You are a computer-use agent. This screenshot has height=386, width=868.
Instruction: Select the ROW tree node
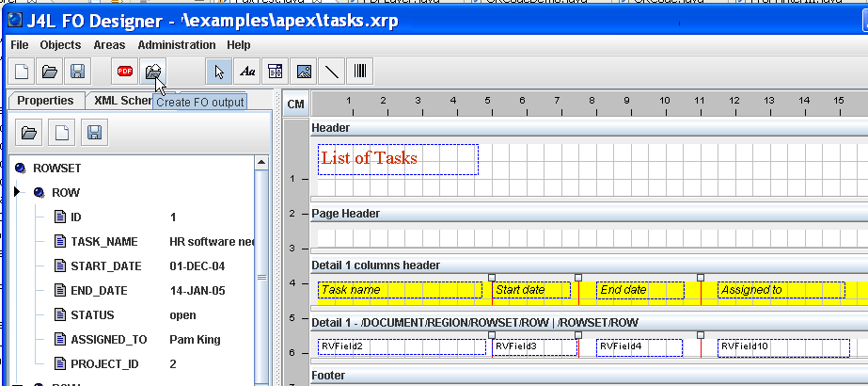coord(65,193)
